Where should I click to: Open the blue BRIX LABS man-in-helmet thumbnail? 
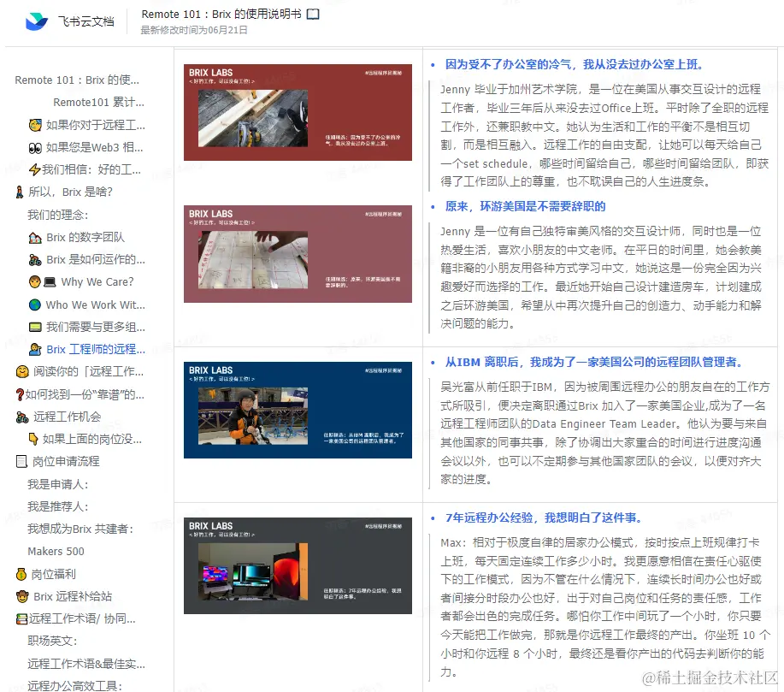298,411
